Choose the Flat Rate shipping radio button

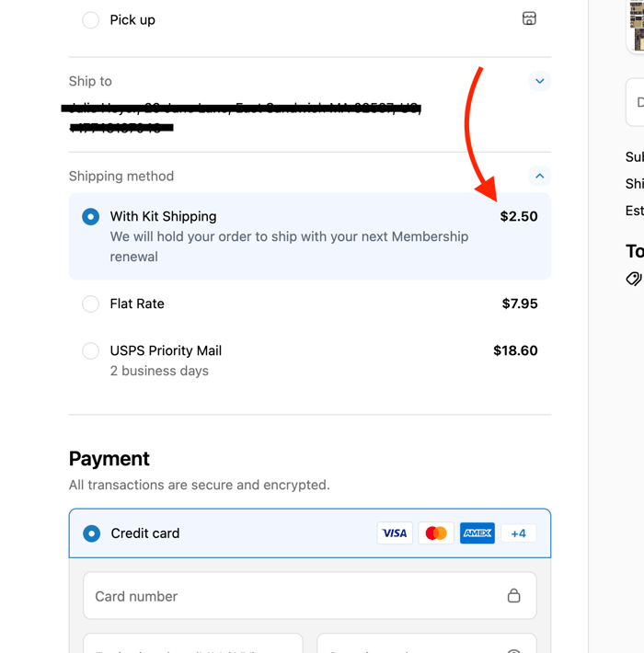pos(90,304)
